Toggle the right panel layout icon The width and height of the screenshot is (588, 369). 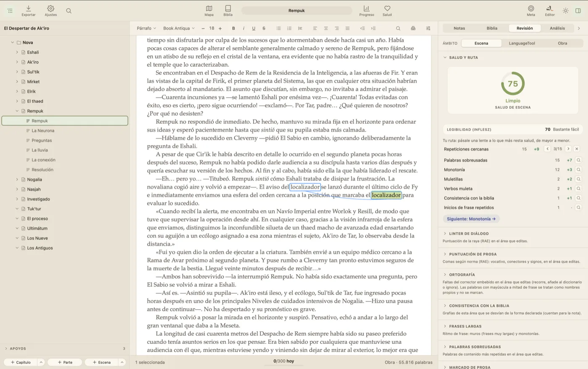tap(578, 11)
